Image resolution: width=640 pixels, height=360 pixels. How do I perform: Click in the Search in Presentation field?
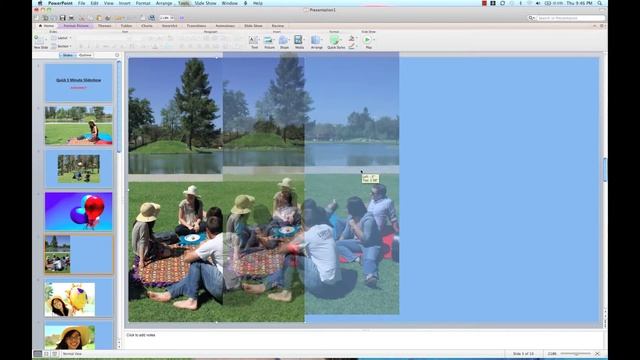pos(567,18)
